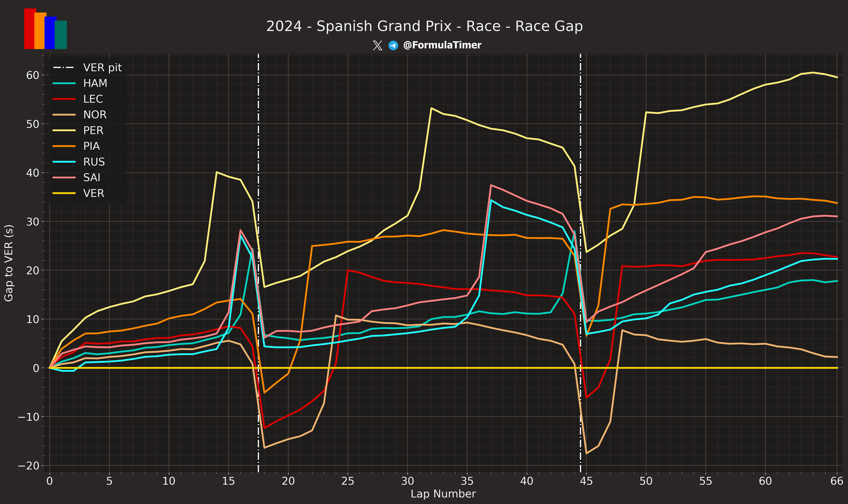The height and width of the screenshot is (504, 848).
Task: Click the first VER pit vertical marker line
Action: [258, 263]
